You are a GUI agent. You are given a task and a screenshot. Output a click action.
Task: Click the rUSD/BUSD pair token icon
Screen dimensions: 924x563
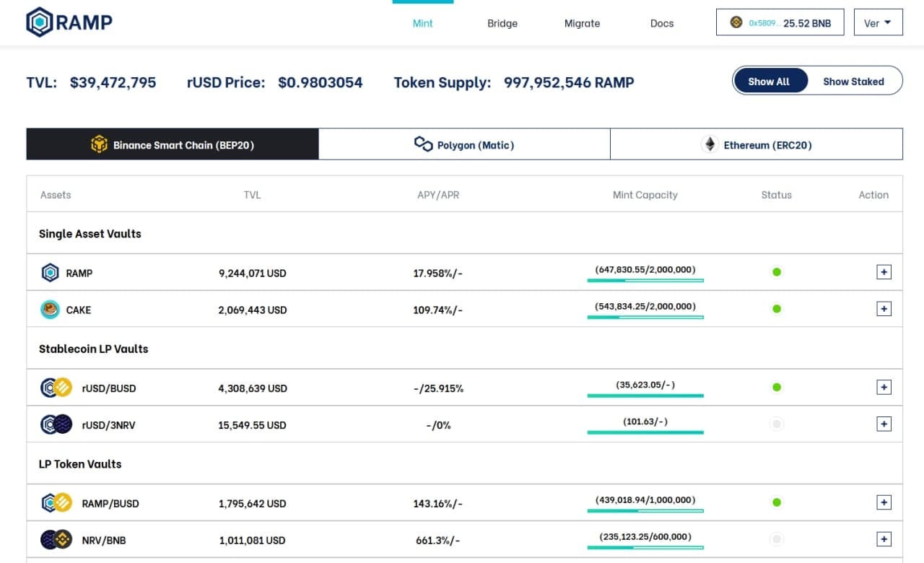tap(57, 388)
